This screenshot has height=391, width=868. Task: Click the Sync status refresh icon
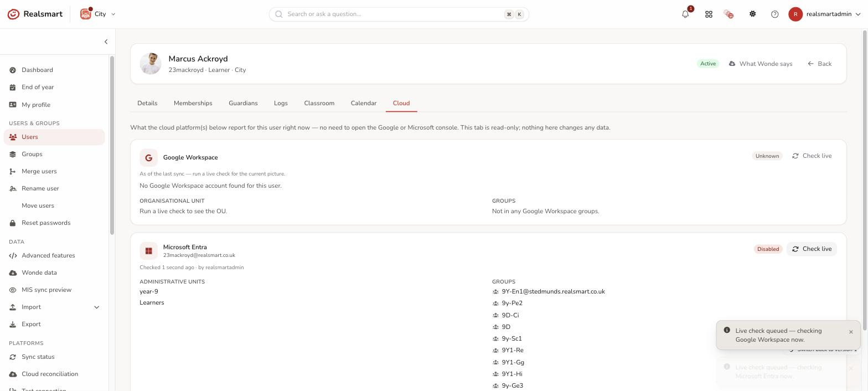click(13, 357)
